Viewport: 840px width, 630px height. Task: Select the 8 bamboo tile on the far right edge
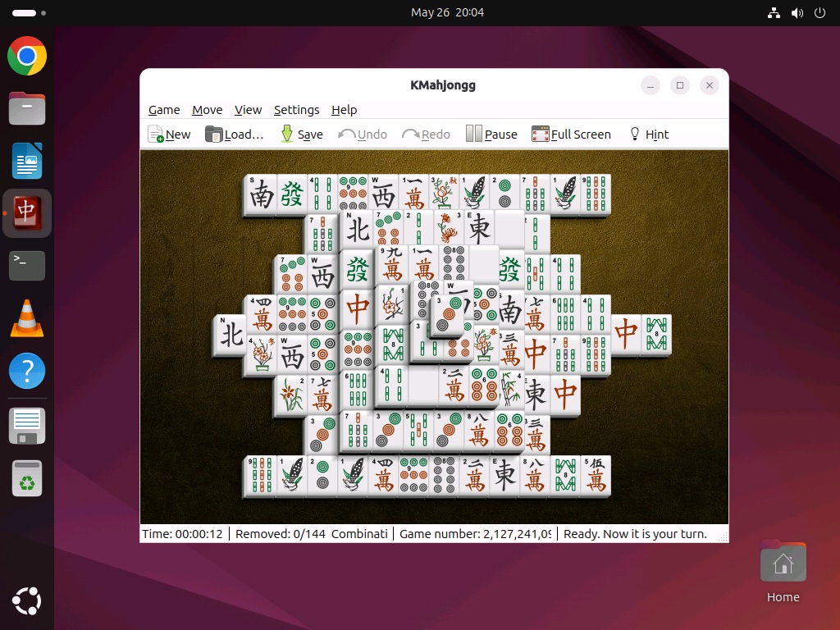pos(657,334)
